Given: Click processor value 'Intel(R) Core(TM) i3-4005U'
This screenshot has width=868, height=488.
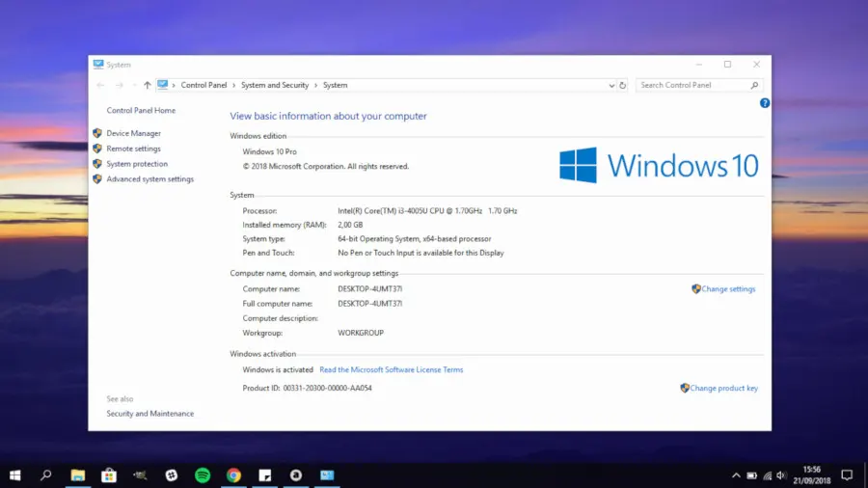Looking at the screenshot, I should 427,211.
